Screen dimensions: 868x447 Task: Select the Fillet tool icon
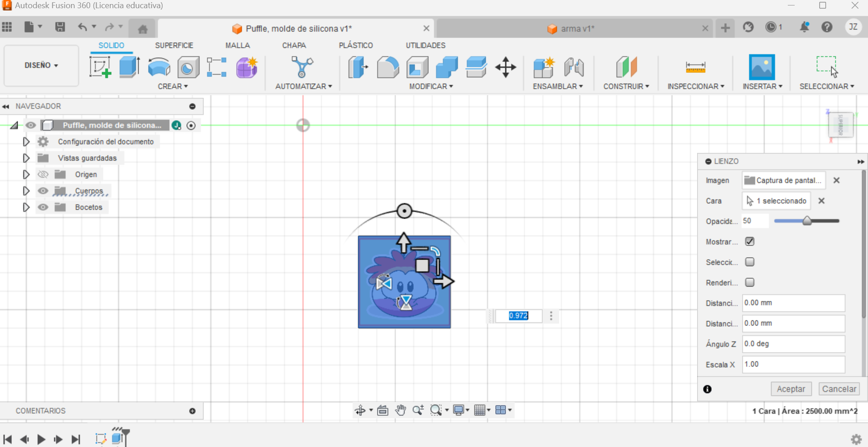point(388,67)
